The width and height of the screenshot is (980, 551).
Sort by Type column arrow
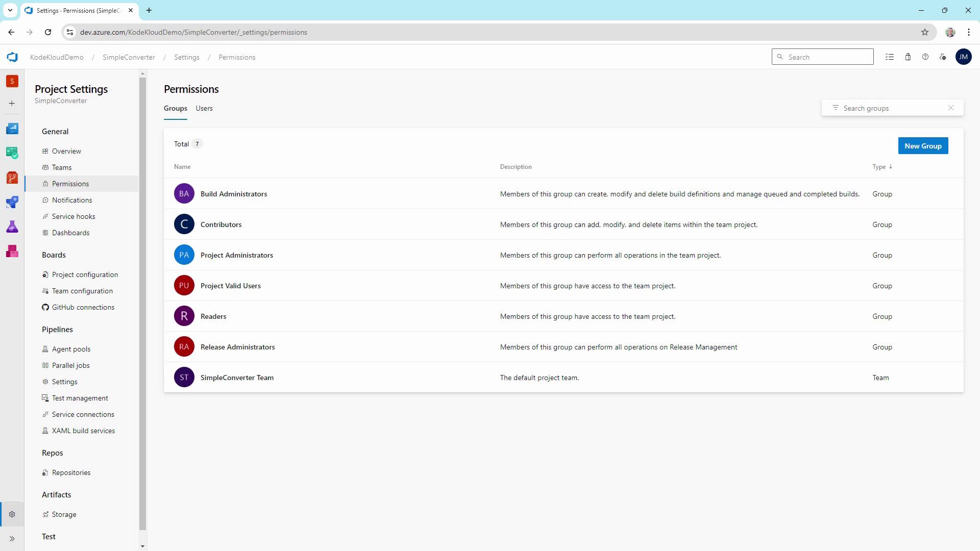891,167
